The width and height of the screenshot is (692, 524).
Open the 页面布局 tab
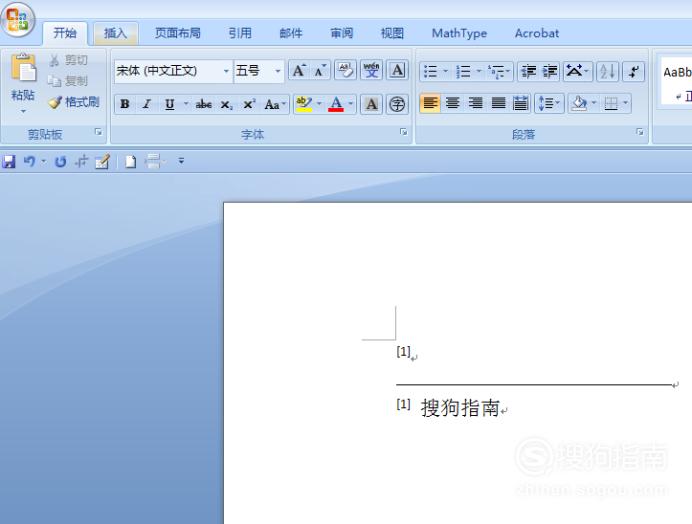click(x=178, y=33)
